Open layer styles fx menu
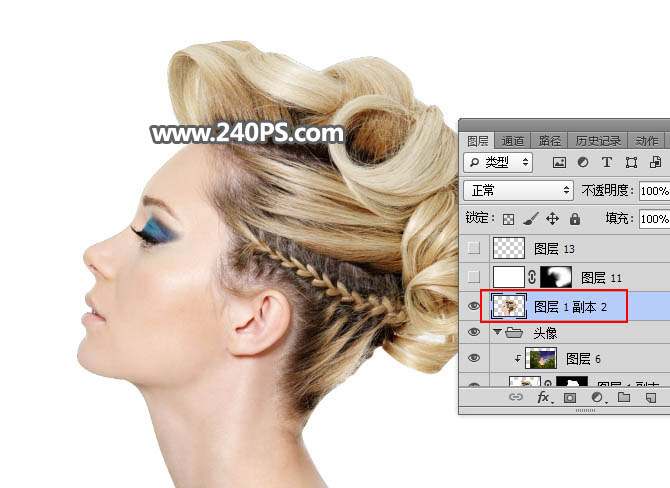 tap(544, 397)
